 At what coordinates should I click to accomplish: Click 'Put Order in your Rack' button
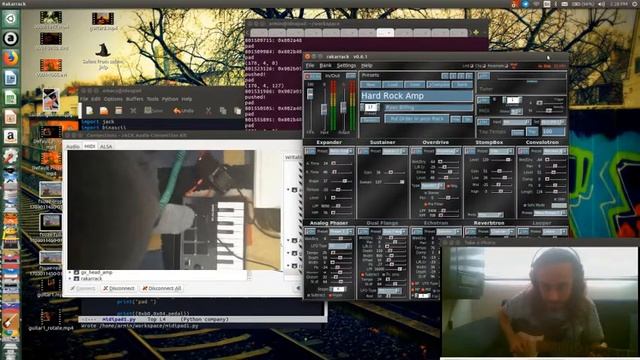click(417, 119)
